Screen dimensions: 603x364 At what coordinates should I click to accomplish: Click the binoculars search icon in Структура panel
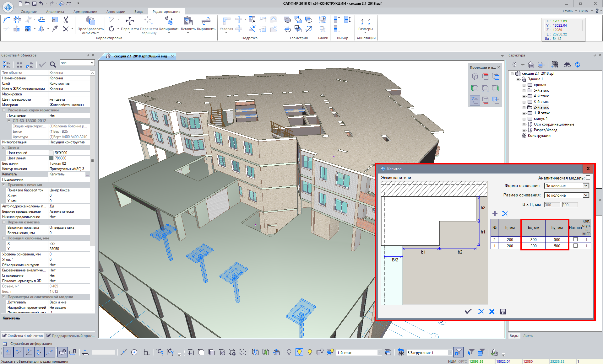tap(567, 65)
